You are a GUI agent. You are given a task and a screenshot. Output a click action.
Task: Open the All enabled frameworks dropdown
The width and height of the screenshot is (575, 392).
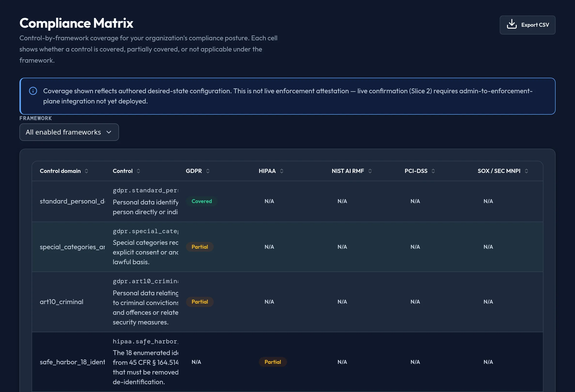[69, 132]
